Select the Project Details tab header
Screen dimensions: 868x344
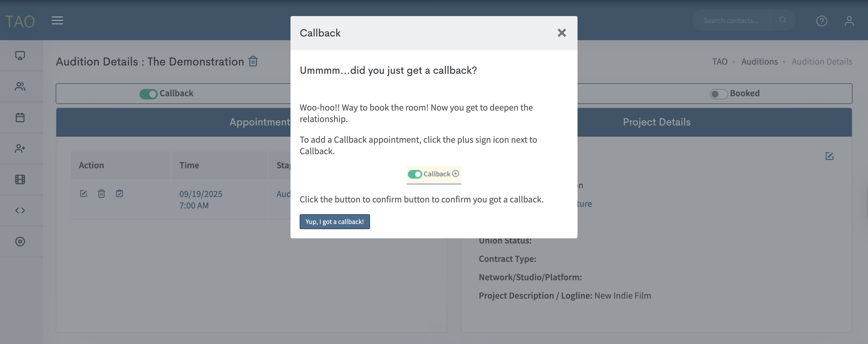pyautogui.click(x=656, y=122)
